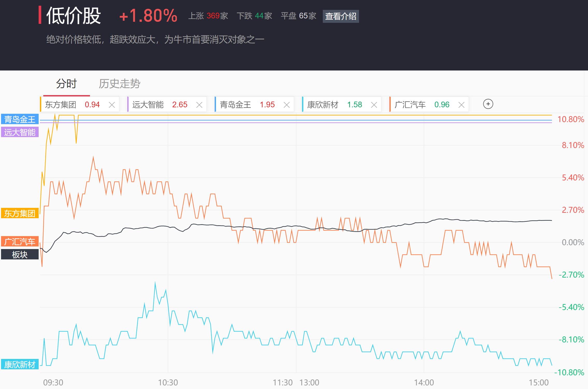The height and width of the screenshot is (389, 588).
Task: Select the 广汇汽车 orange line label
Action: click(x=20, y=242)
